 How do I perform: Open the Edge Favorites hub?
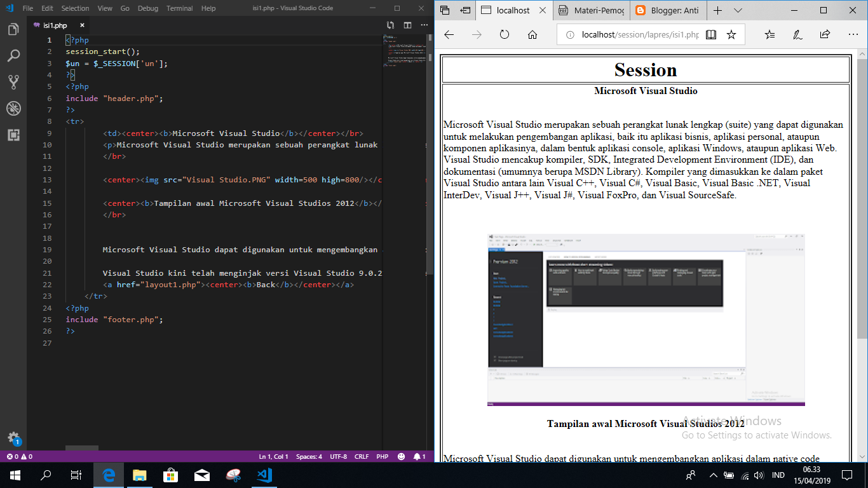(x=770, y=34)
